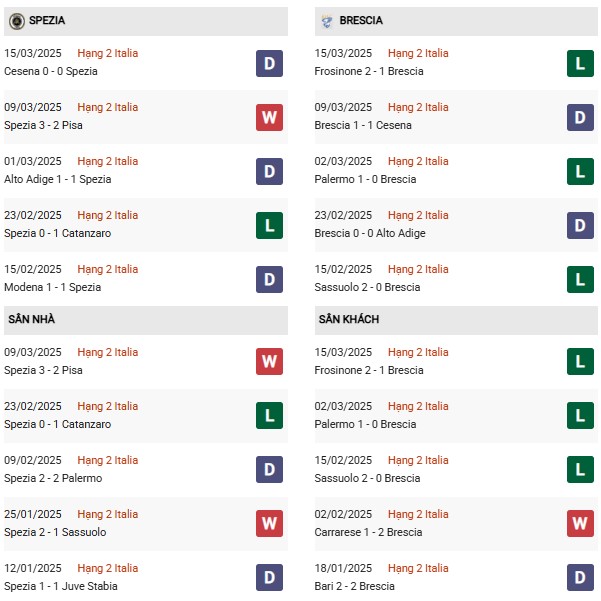Click the L badge for Spezia 0-1 Catanzaro in Spezia's overall list
Viewport: 601px width, 601px height.
[x=269, y=225]
